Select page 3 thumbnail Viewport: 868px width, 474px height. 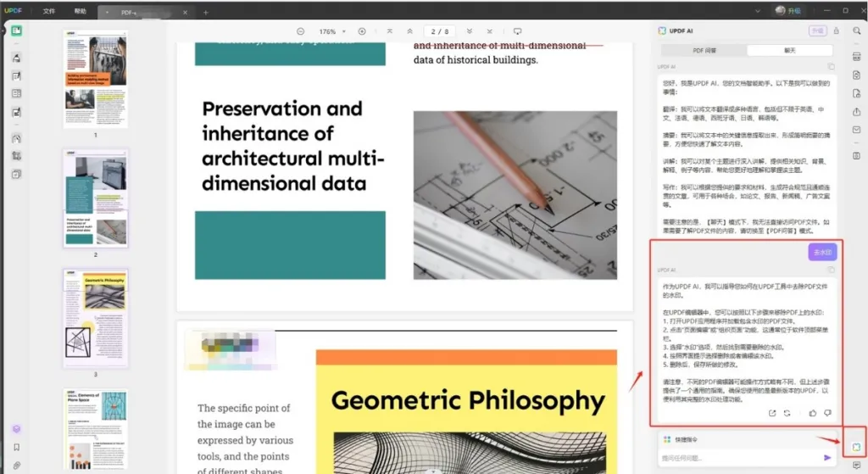pos(95,318)
